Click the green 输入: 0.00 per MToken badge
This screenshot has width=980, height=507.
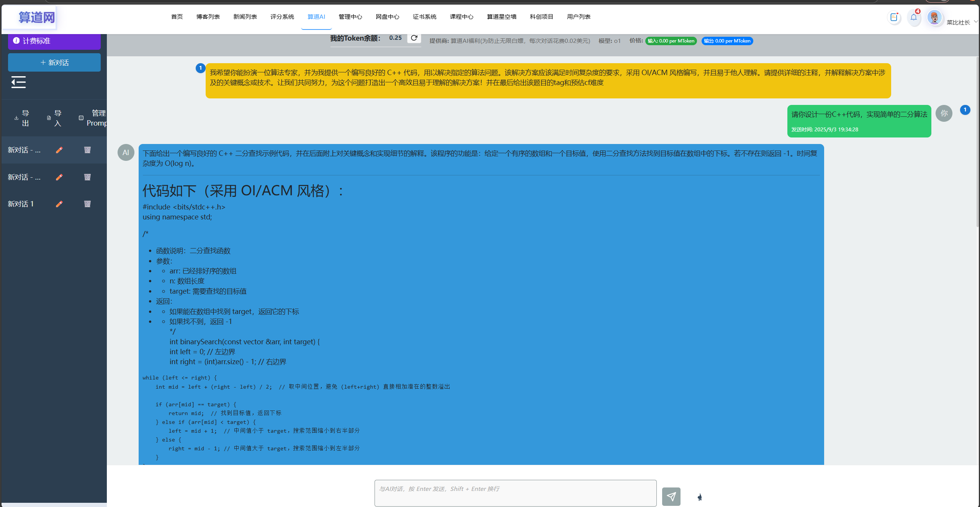(x=671, y=41)
